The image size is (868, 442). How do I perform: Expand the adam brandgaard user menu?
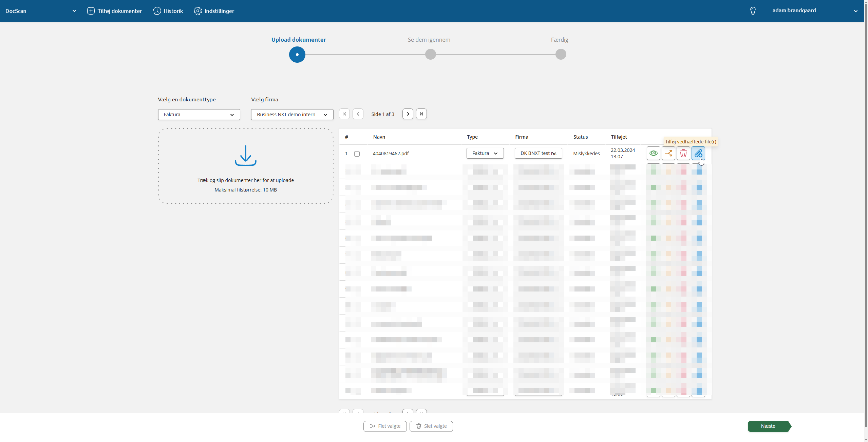[815, 11]
